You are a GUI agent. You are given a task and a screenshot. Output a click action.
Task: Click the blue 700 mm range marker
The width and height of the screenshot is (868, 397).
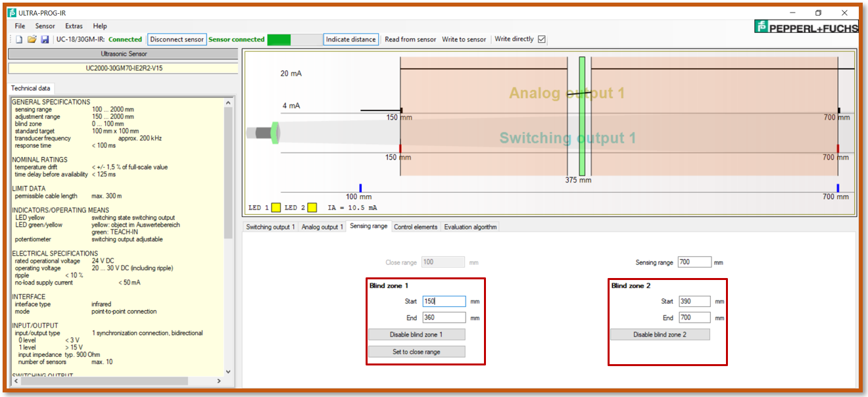click(838, 188)
